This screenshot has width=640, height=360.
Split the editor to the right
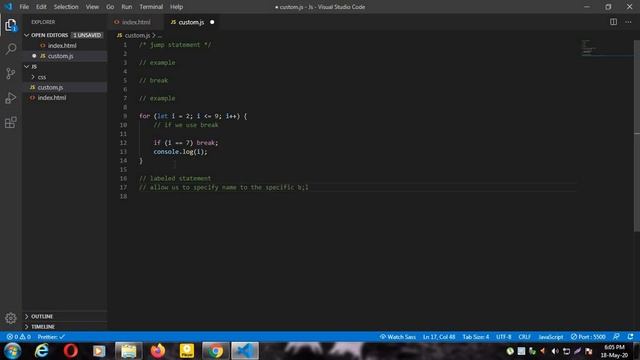(x=613, y=22)
